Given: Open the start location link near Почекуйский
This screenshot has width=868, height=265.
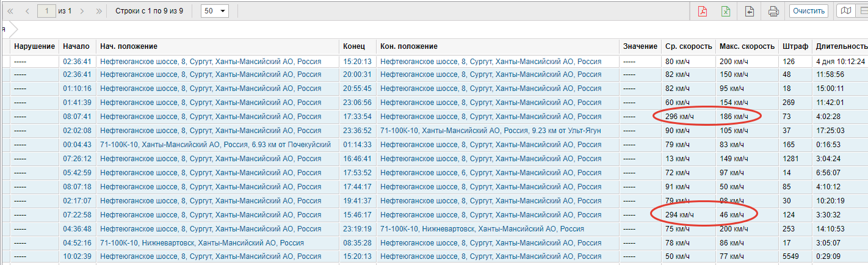Looking at the screenshot, I should (x=215, y=145).
